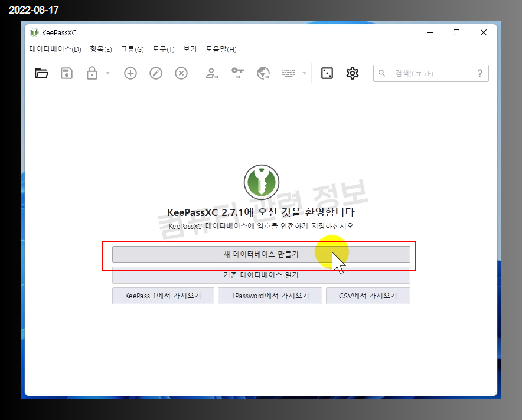Perform Auto-Type keyboard icon
This screenshot has height=420, width=522.
click(289, 73)
